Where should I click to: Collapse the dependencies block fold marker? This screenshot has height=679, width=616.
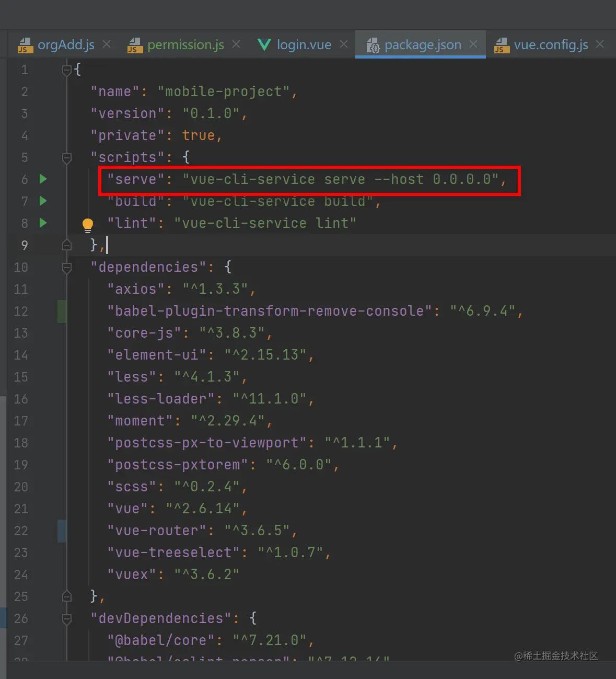click(66, 267)
